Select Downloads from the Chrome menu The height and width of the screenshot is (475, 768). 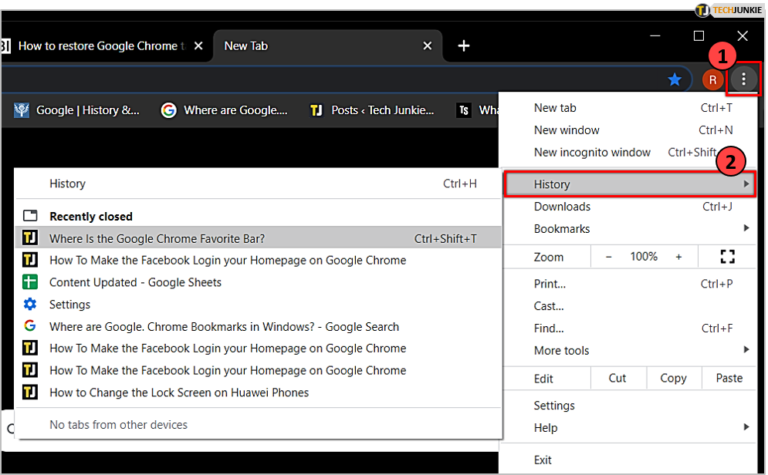(562, 206)
